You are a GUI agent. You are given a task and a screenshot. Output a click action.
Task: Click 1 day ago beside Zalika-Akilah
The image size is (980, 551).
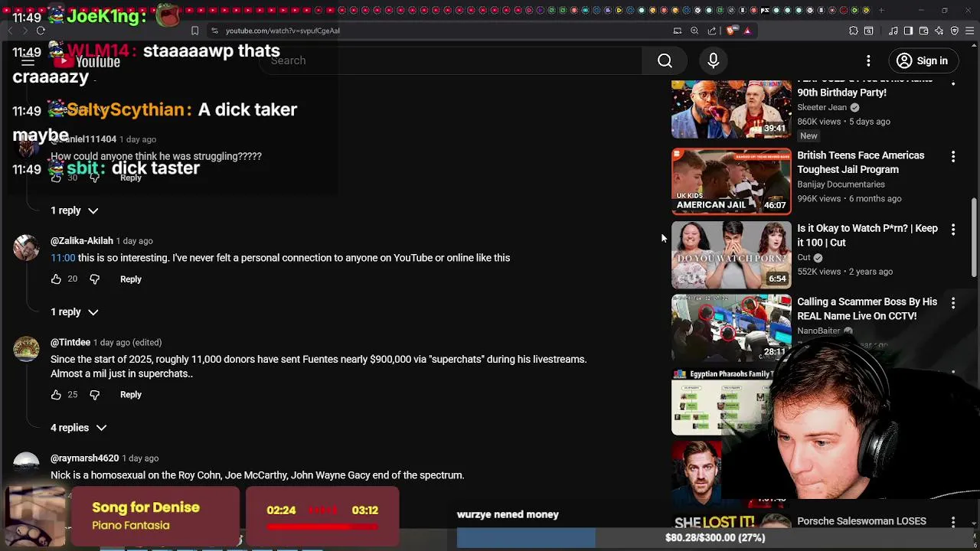(x=135, y=241)
